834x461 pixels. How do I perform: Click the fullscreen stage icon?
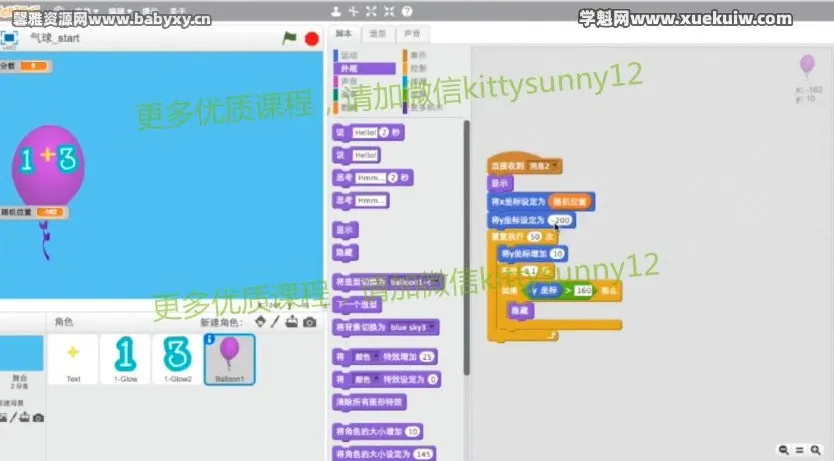pyautogui.click(x=9, y=37)
